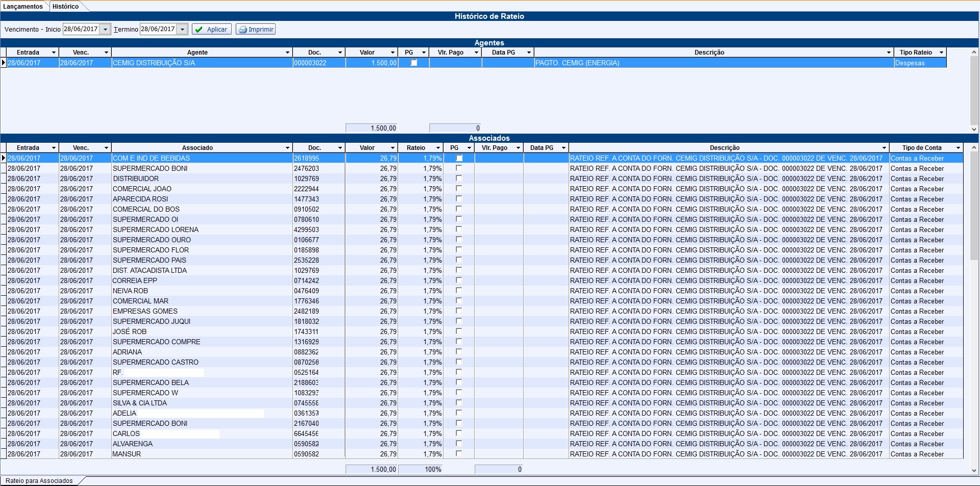Select SUPERMERCADO JUQUI row

(x=482, y=321)
